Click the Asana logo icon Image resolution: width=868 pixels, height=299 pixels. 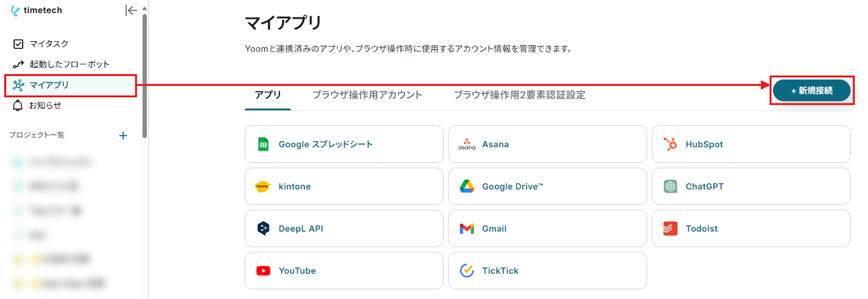(x=467, y=144)
